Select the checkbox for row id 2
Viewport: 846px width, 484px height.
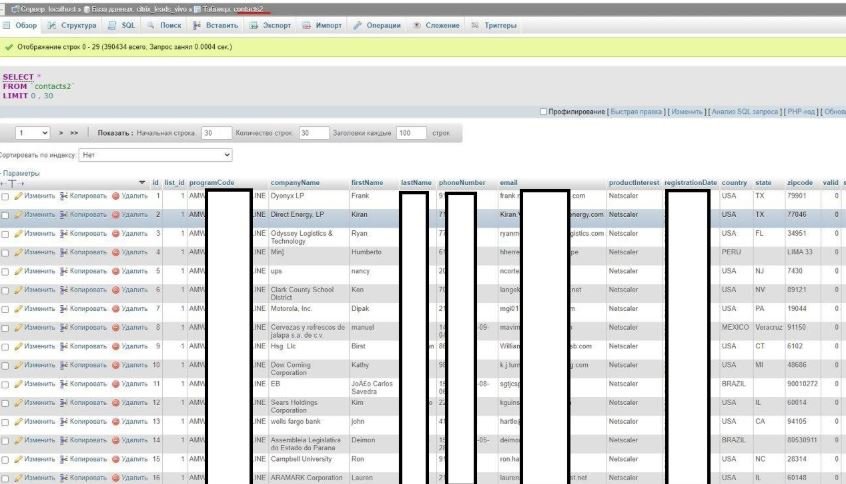pyautogui.click(x=5, y=215)
